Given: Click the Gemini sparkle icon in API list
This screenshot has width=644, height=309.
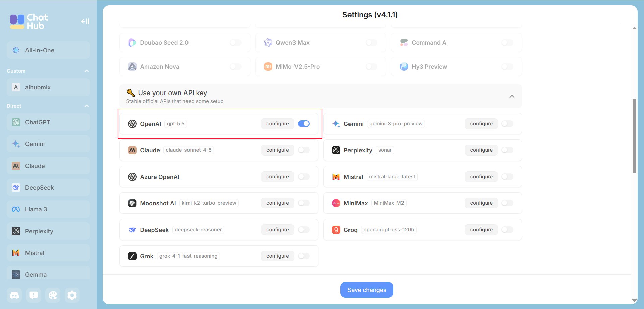Looking at the screenshot, I should 336,124.
